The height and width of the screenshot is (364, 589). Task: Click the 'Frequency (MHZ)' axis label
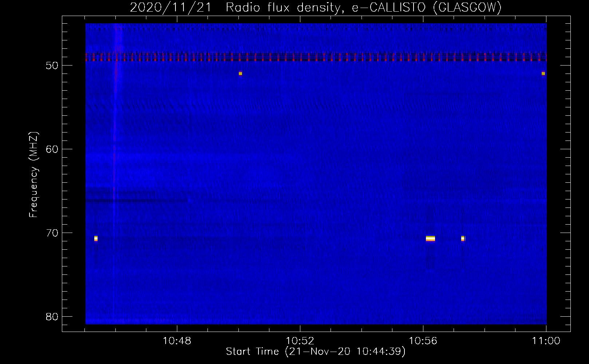[33, 175]
